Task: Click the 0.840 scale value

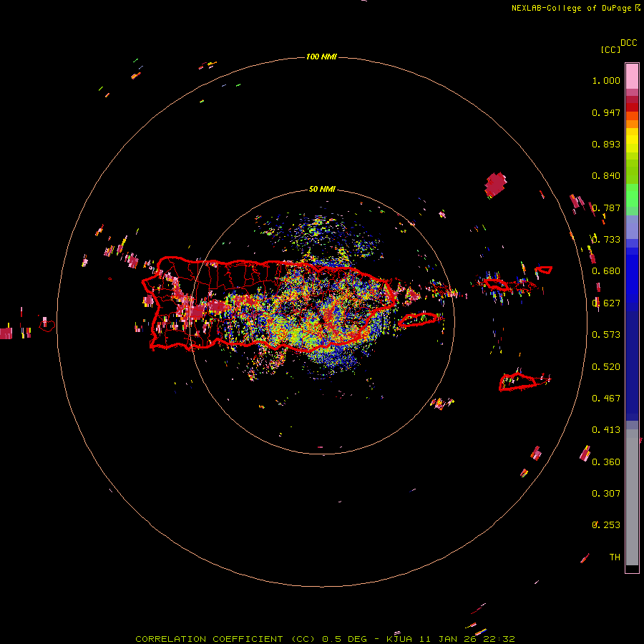Action: [606, 176]
